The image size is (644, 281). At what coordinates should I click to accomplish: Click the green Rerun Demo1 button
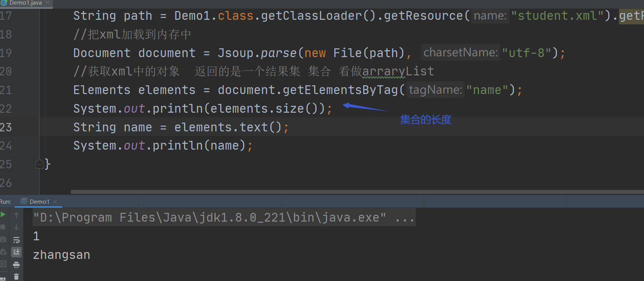pyautogui.click(x=3, y=214)
